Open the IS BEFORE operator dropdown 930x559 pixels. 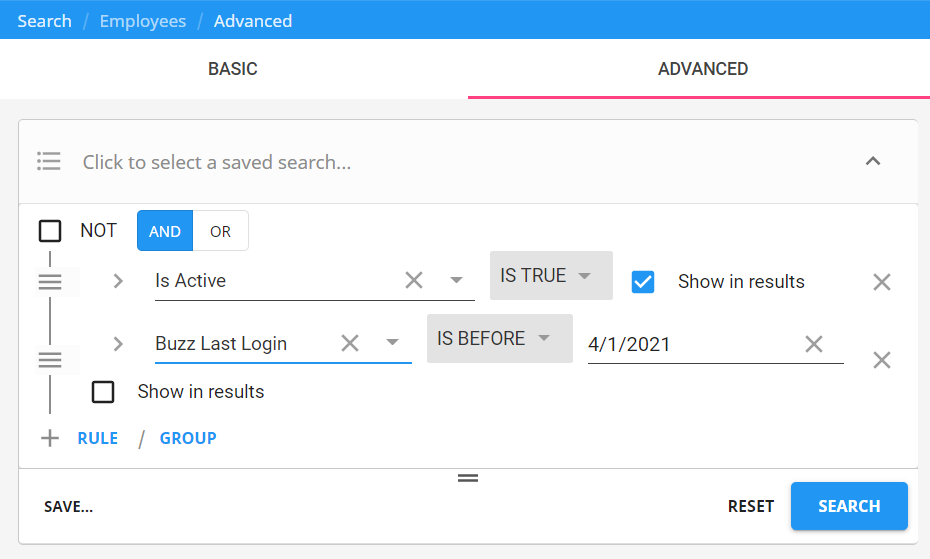499,338
